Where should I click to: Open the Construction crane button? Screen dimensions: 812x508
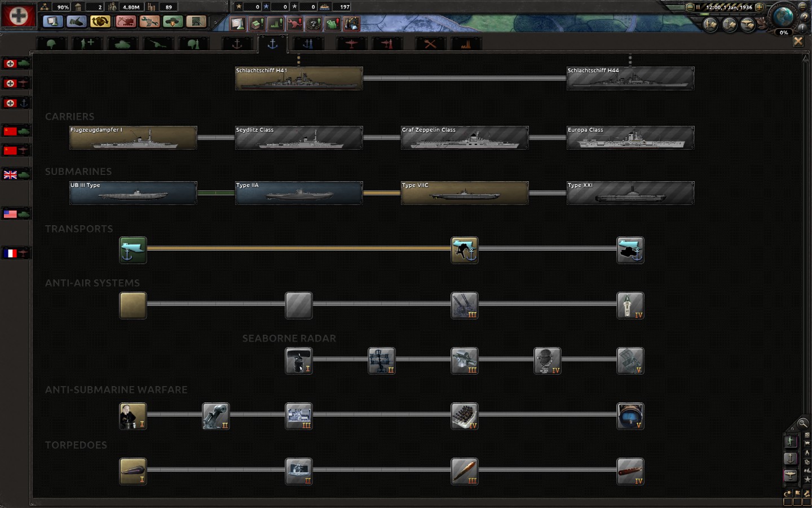pos(125,21)
